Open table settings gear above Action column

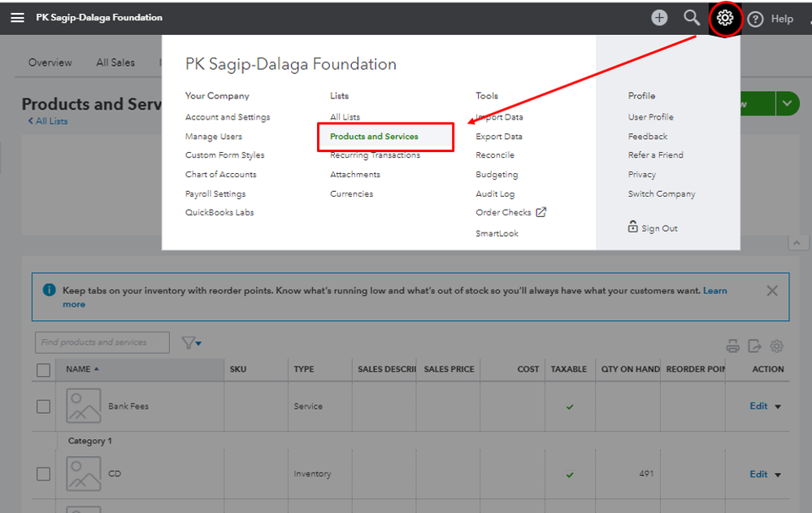click(777, 346)
